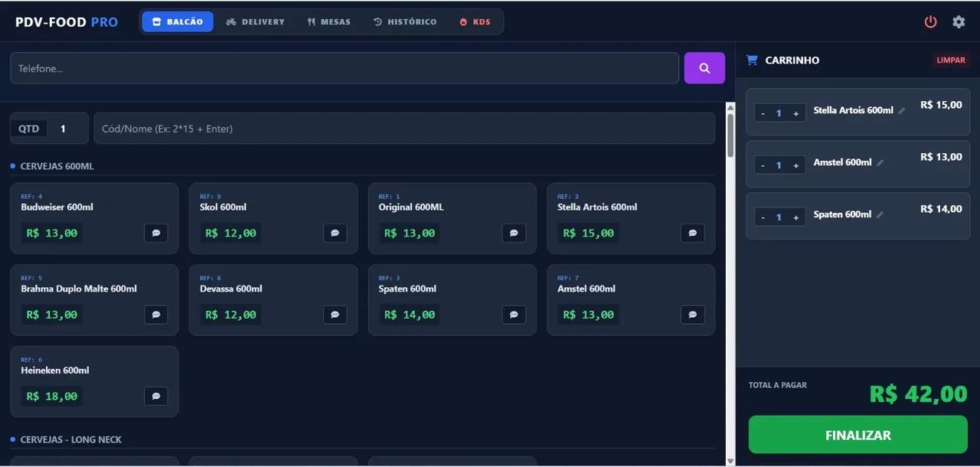Add note to Budweiser 600ml via comment icon

[x=156, y=233]
